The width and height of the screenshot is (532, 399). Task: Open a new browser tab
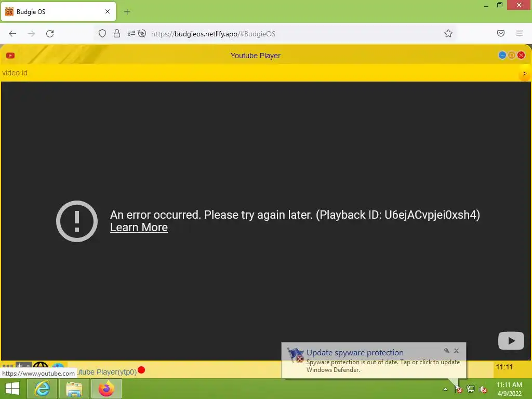click(x=127, y=12)
